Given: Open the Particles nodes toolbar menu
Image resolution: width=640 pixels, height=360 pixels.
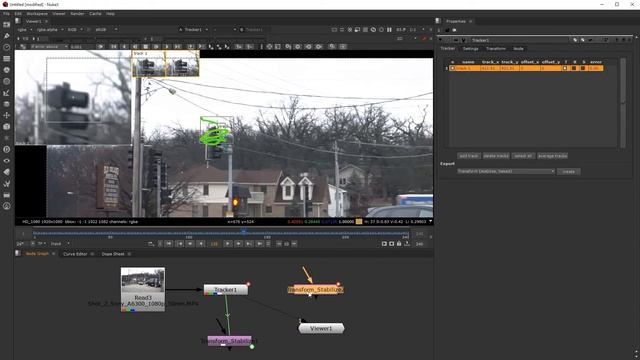Looking at the screenshot, I should 7,138.
